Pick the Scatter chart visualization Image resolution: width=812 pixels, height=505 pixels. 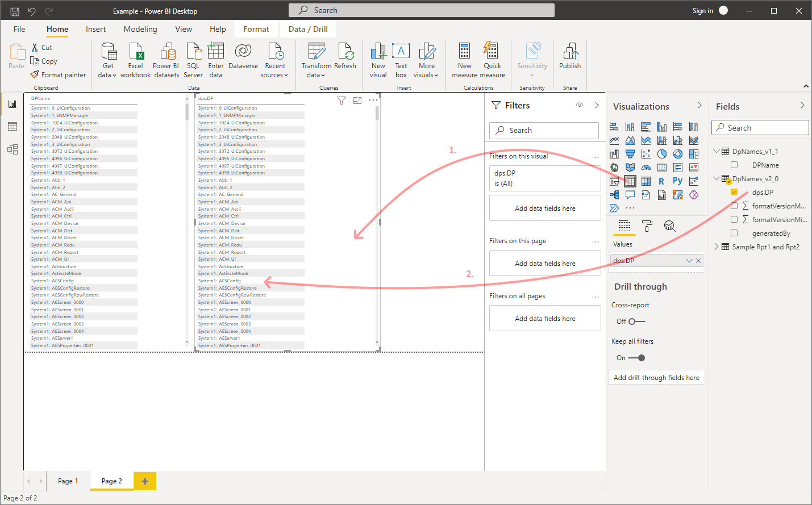(646, 154)
